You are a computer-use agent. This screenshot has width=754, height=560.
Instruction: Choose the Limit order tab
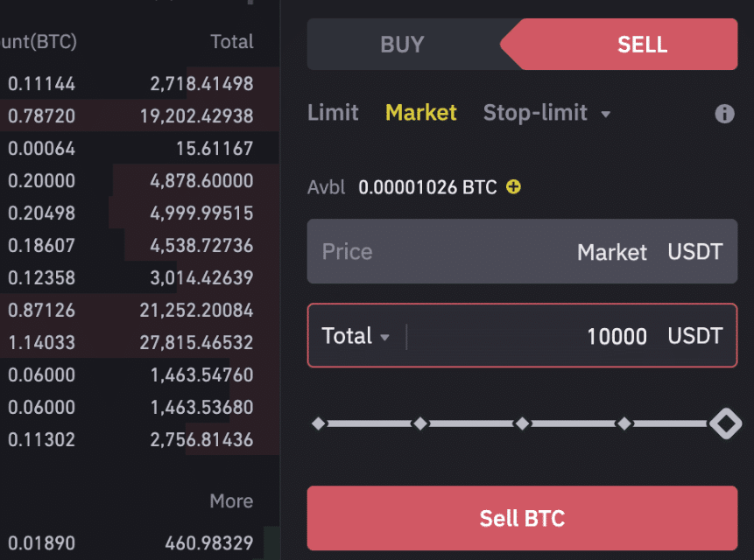(x=333, y=113)
